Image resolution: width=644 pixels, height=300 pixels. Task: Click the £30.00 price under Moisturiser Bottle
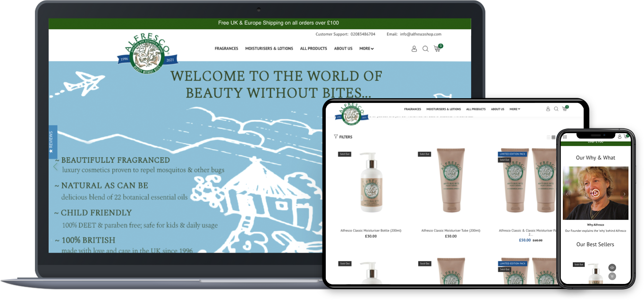371,236
